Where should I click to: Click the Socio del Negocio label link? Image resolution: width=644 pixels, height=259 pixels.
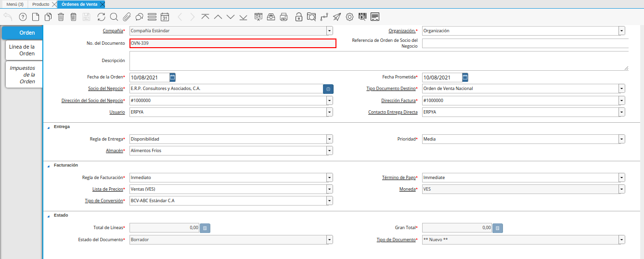pos(105,89)
